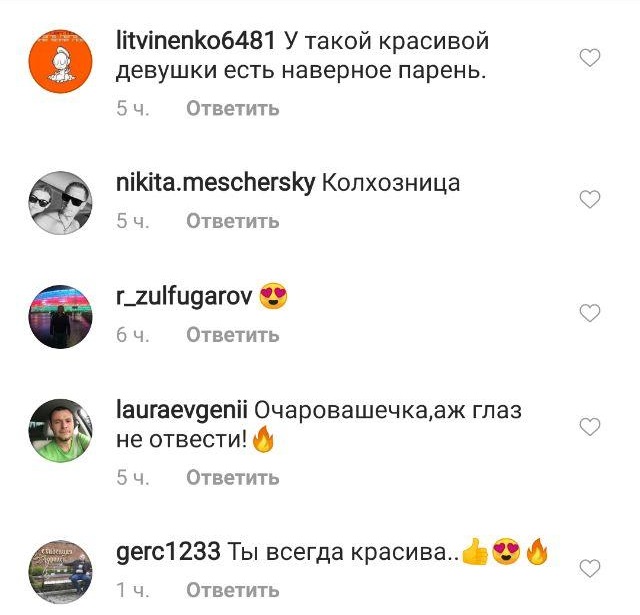Like lauraevgenii's comment via heart
Viewport: 640px width, 615px height.
(590, 427)
